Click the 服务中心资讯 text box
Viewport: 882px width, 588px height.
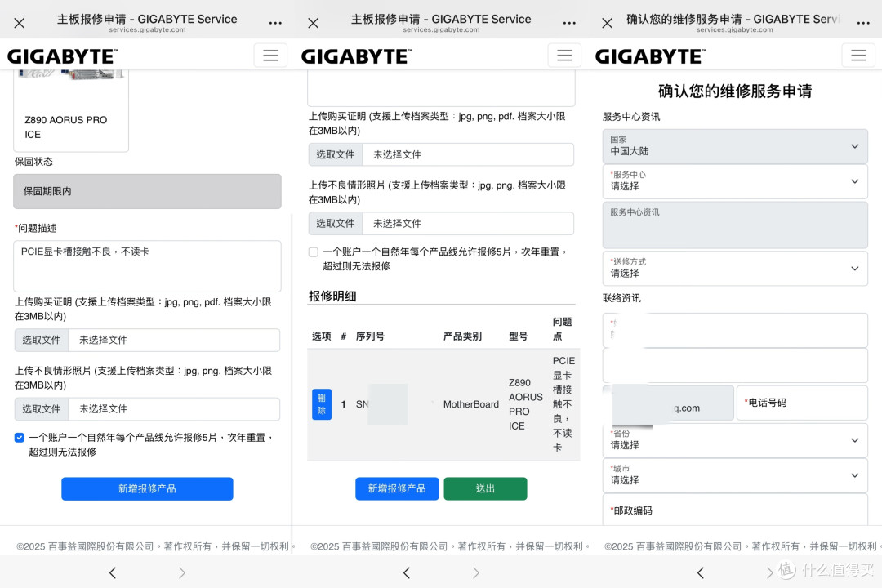click(x=735, y=225)
